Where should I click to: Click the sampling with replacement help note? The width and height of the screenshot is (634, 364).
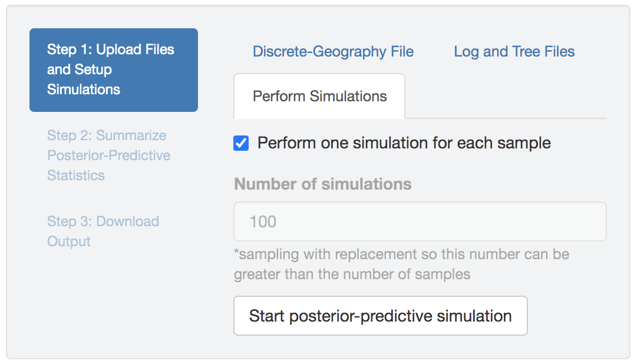click(401, 264)
